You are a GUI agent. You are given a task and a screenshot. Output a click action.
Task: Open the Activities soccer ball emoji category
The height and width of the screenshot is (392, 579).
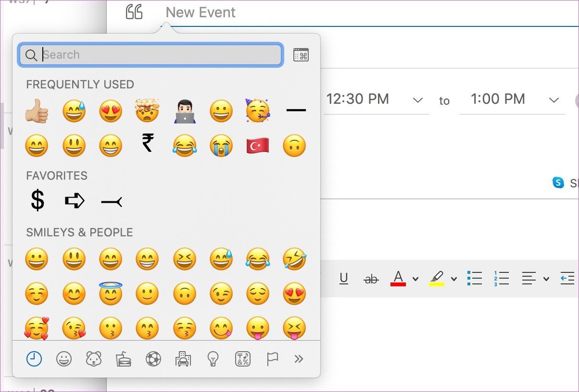click(153, 358)
